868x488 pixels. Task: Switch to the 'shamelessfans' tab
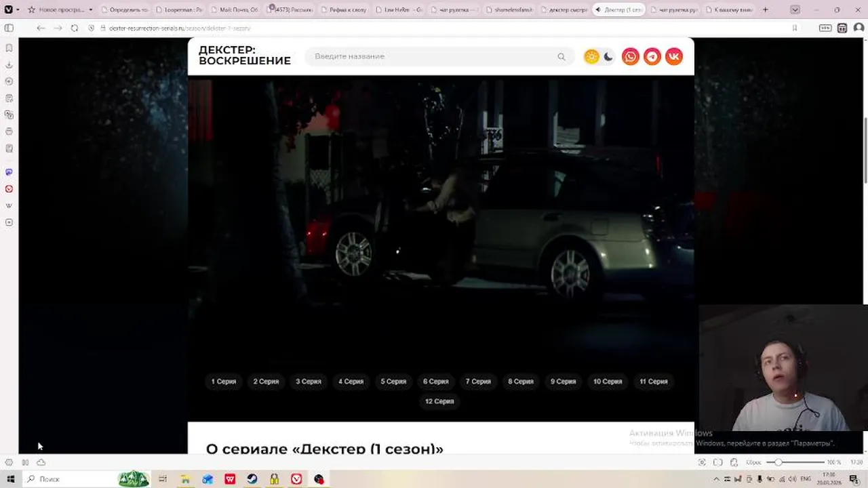click(x=511, y=9)
